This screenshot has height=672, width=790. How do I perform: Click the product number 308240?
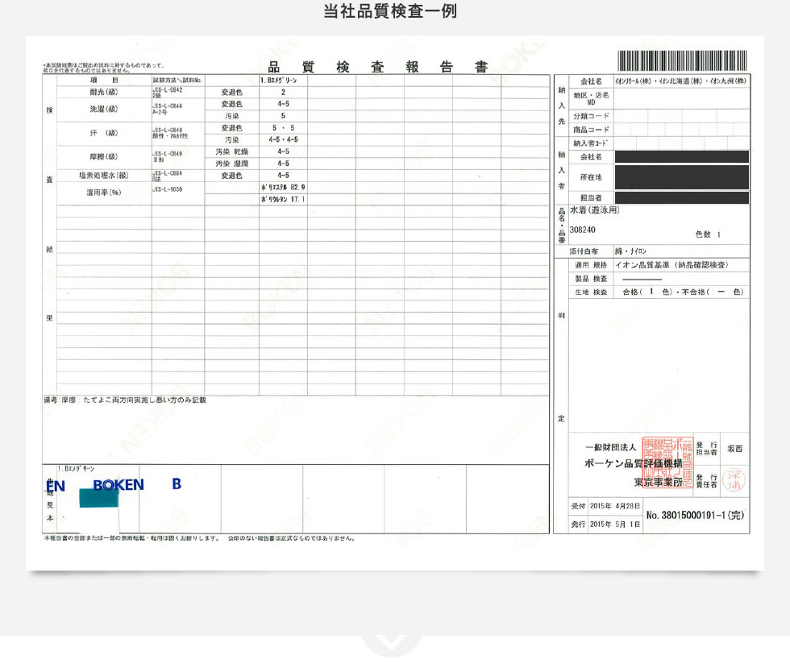[x=582, y=230]
